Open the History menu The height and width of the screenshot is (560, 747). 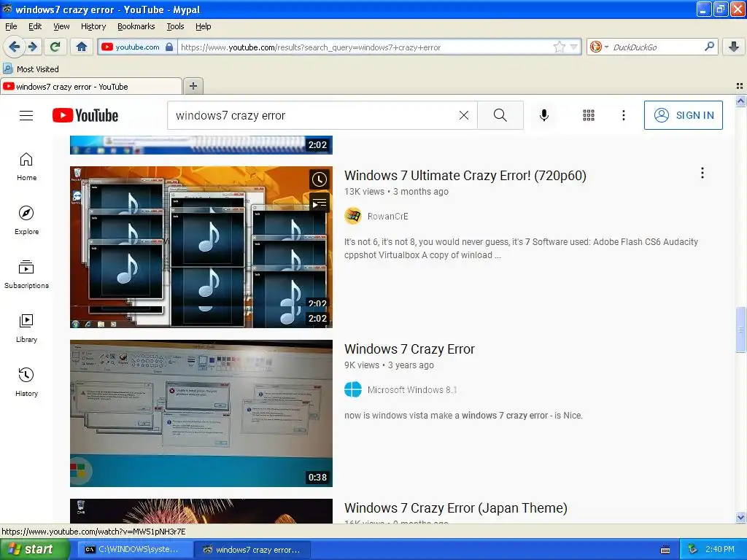point(93,26)
